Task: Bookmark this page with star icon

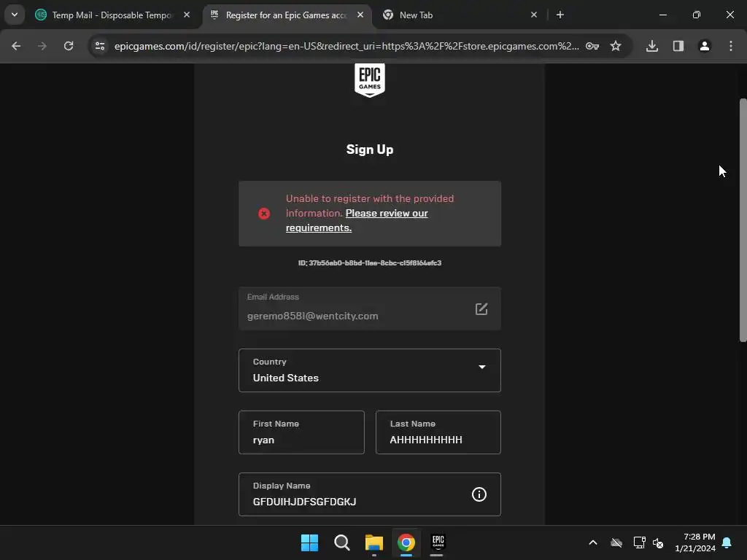Action: coord(616,46)
